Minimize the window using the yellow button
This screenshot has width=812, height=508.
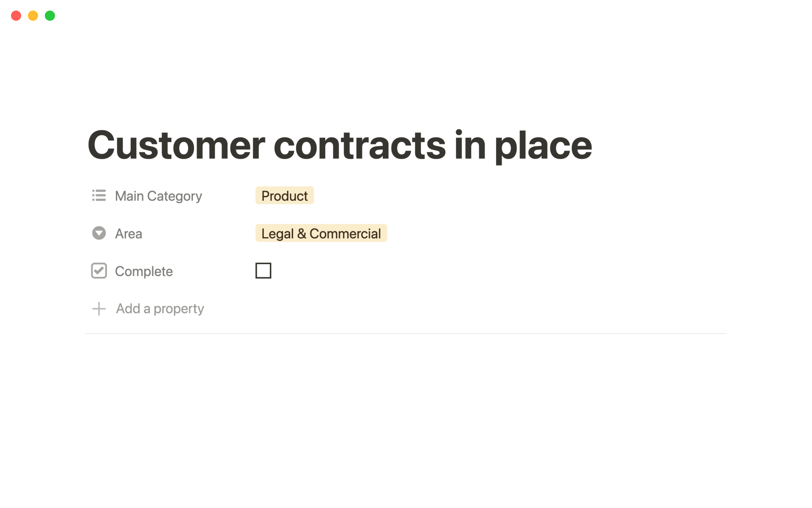pos(33,16)
